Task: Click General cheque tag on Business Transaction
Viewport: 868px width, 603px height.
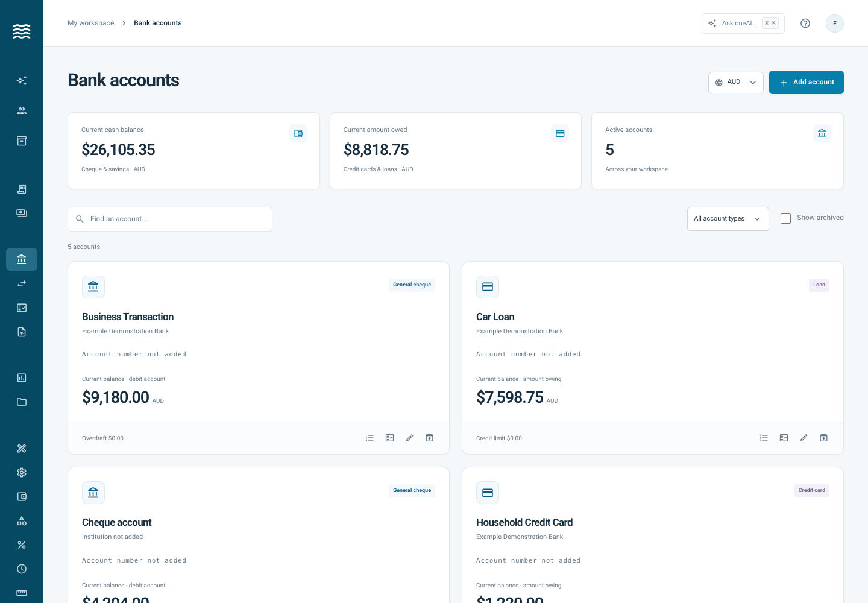Action: click(412, 285)
